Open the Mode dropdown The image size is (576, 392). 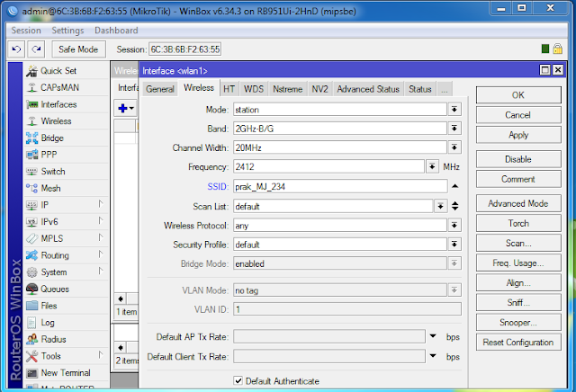click(x=454, y=110)
